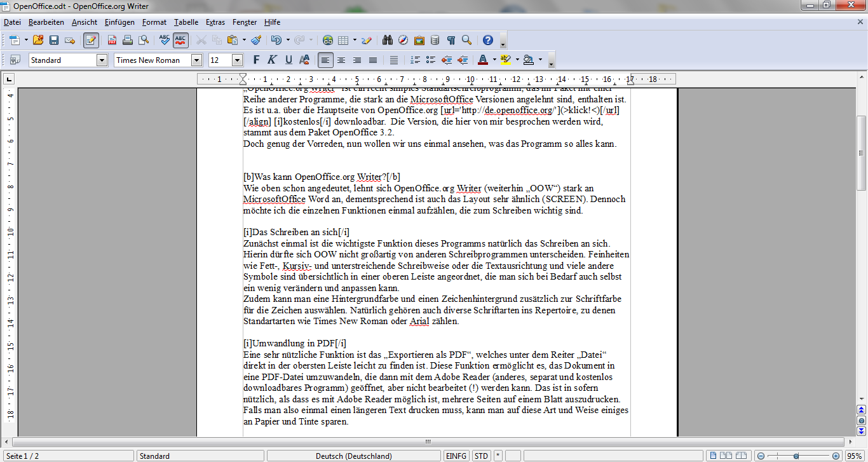Send document as e-mail
868x462 pixels.
pyautogui.click(x=70, y=40)
